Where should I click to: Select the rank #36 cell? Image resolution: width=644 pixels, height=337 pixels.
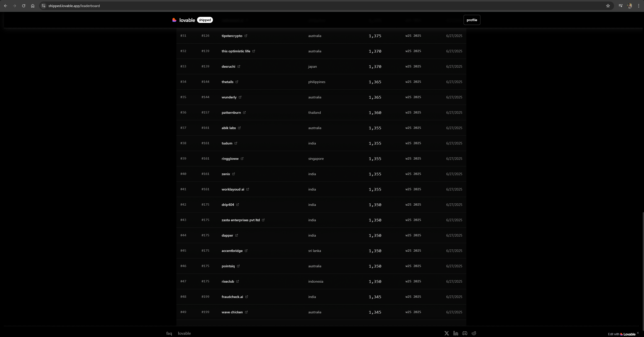pyautogui.click(x=183, y=113)
